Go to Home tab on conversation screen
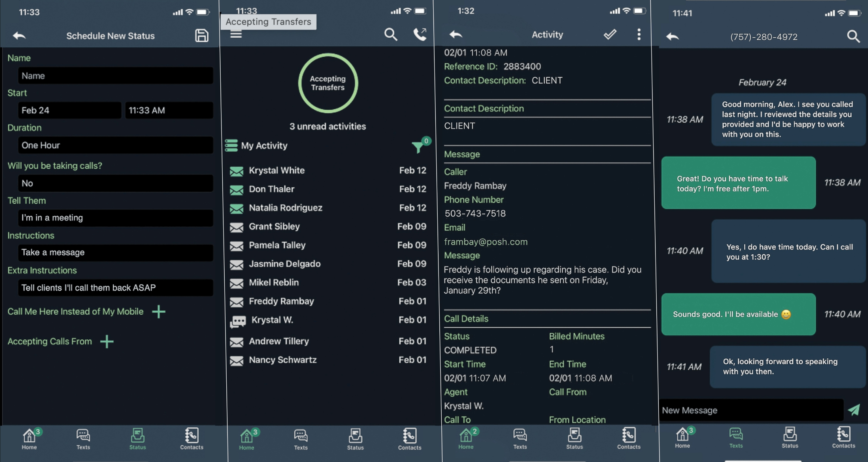 pyautogui.click(x=683, y=437)
